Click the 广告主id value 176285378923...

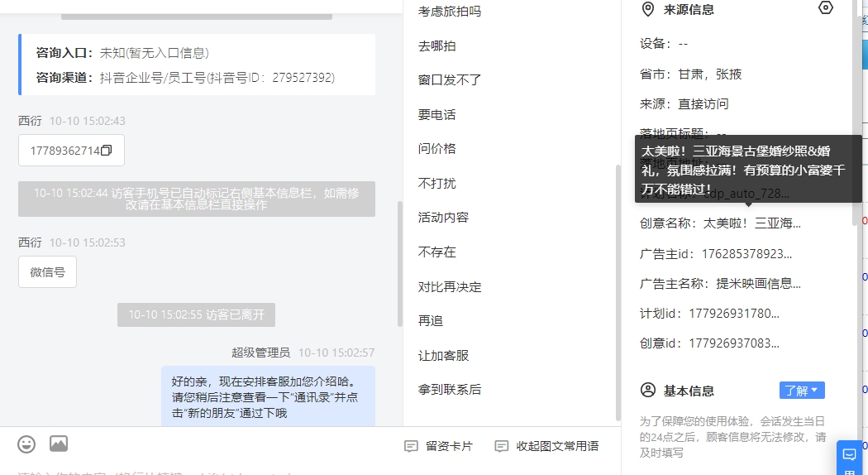tap(746, 254)
